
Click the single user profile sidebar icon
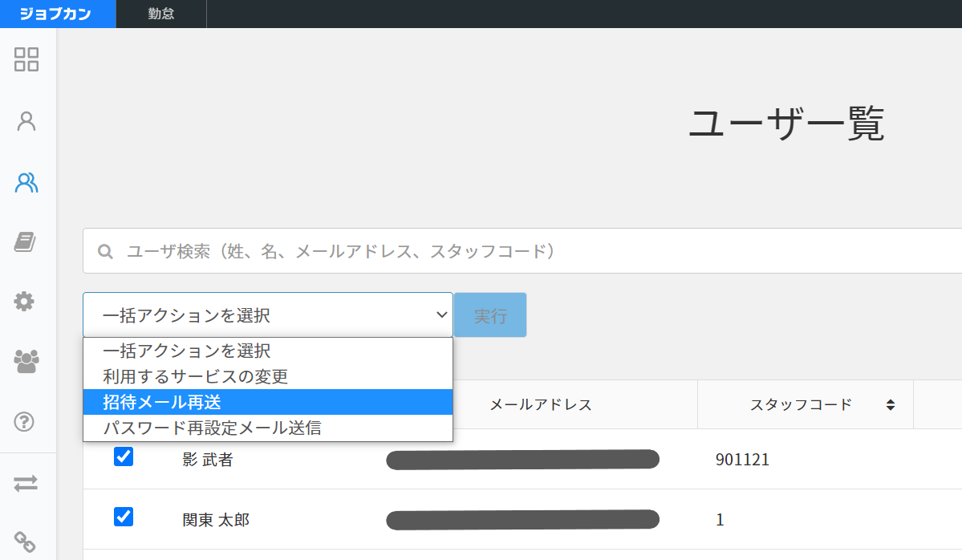coord(26,121)
